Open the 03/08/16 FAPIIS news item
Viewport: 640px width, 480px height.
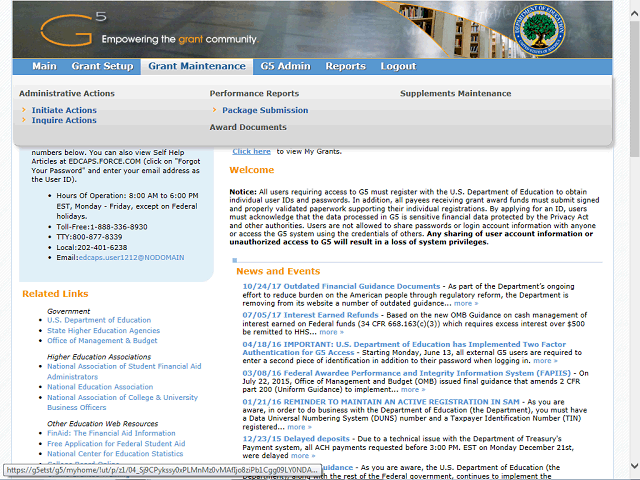(407, 373)
